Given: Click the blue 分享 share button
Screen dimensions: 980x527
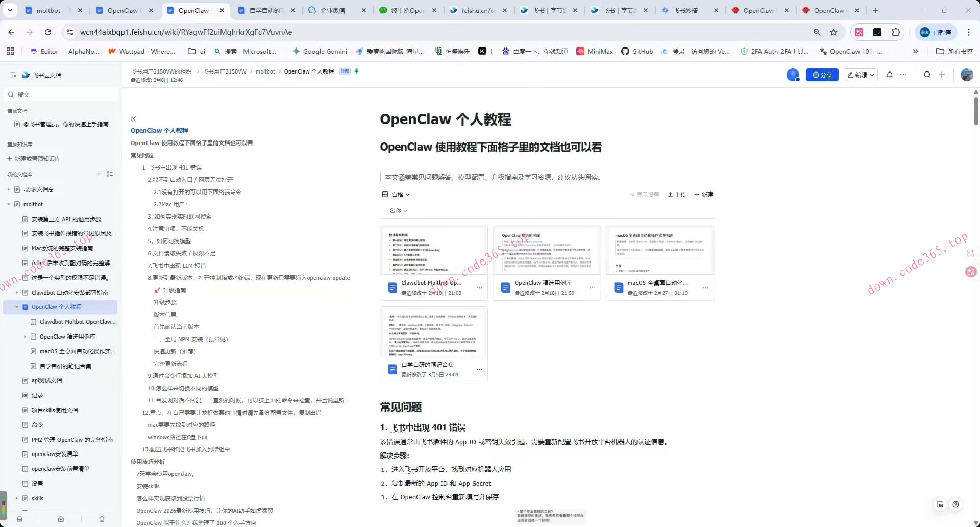Looking at the screenshot, I should [x=822, y=75].
